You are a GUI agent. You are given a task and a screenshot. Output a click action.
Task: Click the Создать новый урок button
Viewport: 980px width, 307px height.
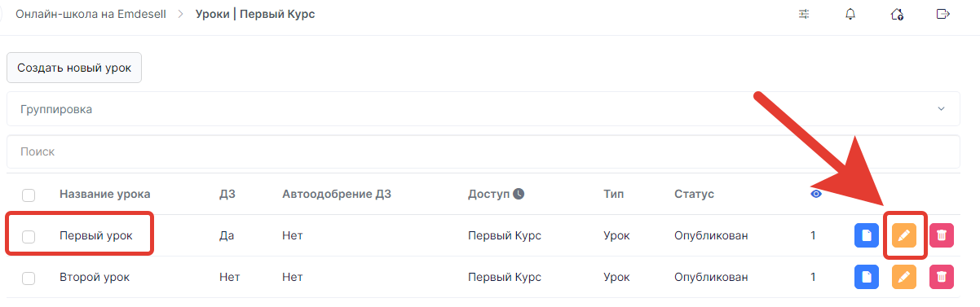(x=74, y=68)
